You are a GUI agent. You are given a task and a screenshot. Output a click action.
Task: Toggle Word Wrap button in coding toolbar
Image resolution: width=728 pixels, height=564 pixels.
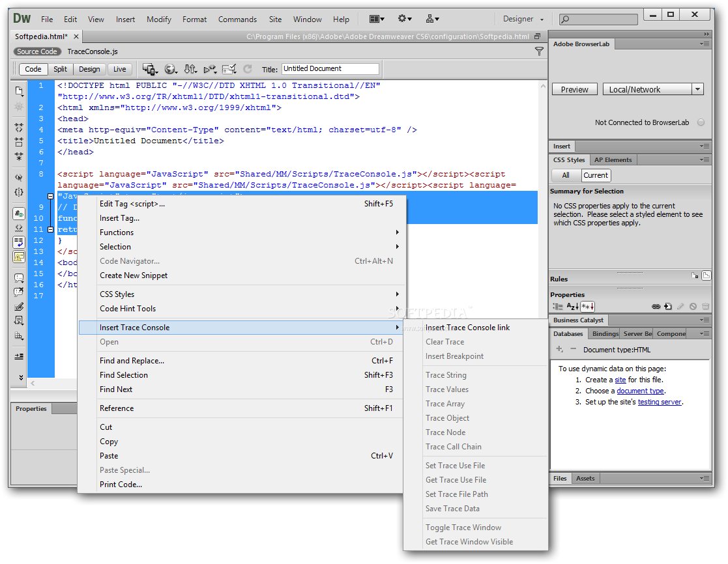[18, 242]
